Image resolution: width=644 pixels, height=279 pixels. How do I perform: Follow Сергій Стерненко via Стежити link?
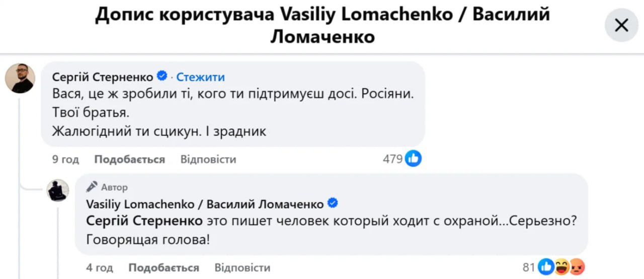point(200,77)
